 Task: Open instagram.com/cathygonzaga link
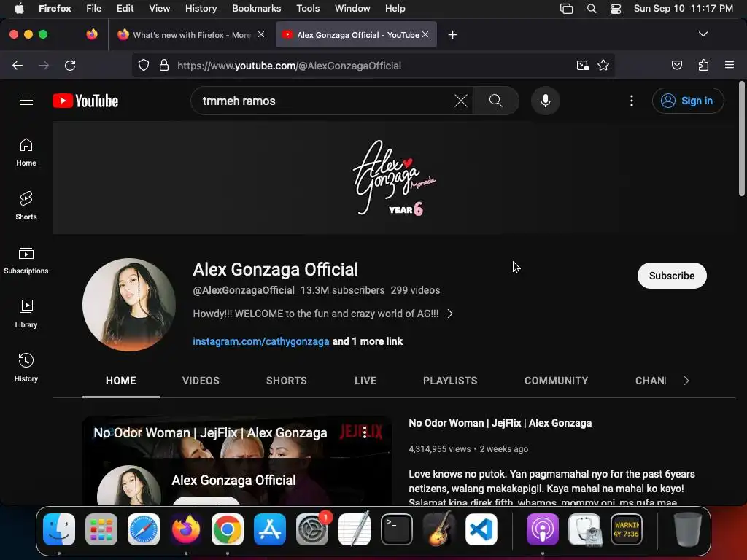260,341
